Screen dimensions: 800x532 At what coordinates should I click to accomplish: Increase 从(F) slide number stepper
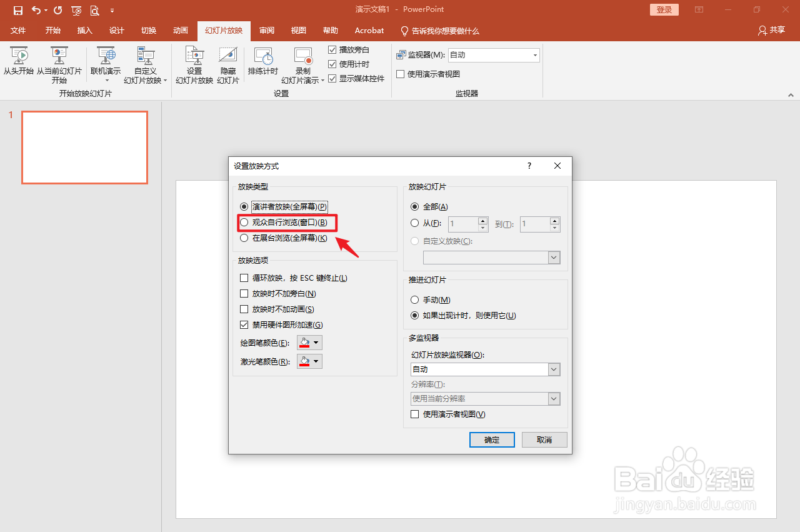tap(482, 220)
